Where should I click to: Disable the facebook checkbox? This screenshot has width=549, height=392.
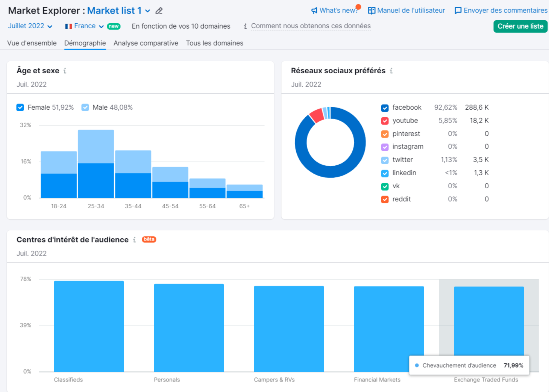pyautogui.click(x=384, y=107)
